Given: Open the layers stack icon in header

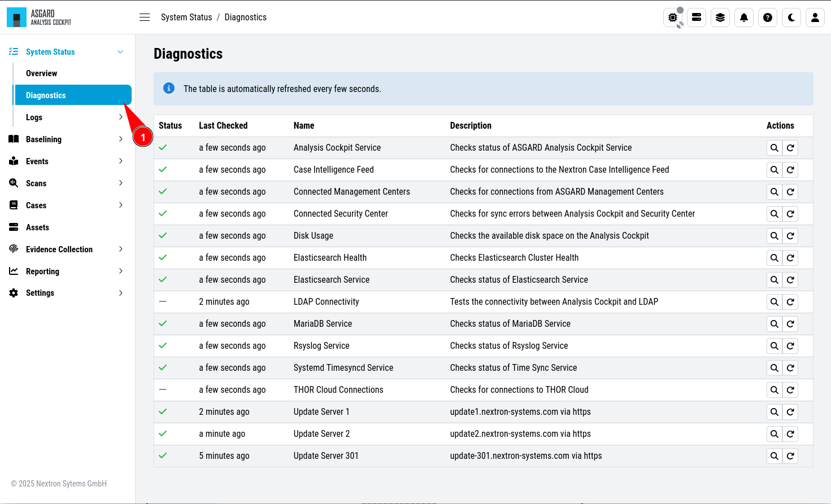Looking at the screenshot, I should tap(720, 17).
